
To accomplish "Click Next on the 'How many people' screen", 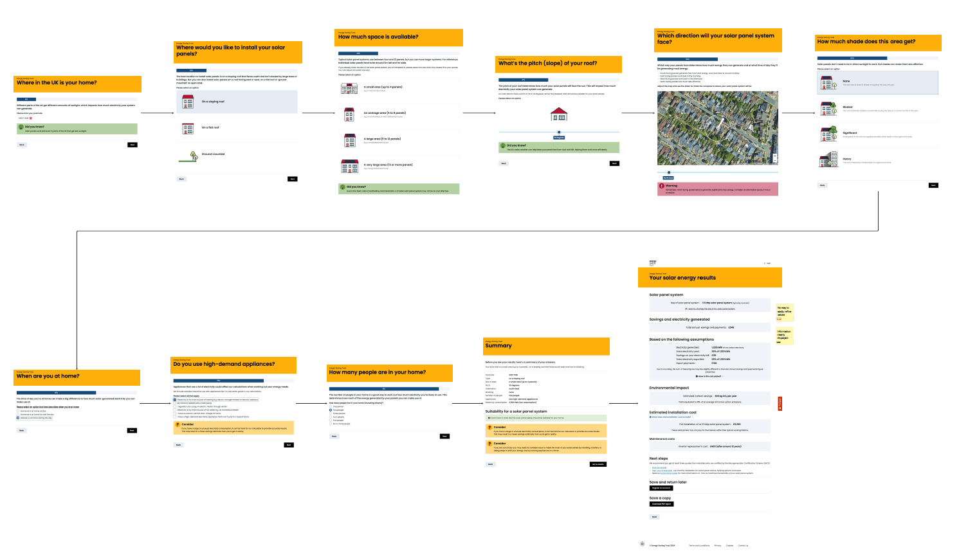I will (x=444, y=437).
